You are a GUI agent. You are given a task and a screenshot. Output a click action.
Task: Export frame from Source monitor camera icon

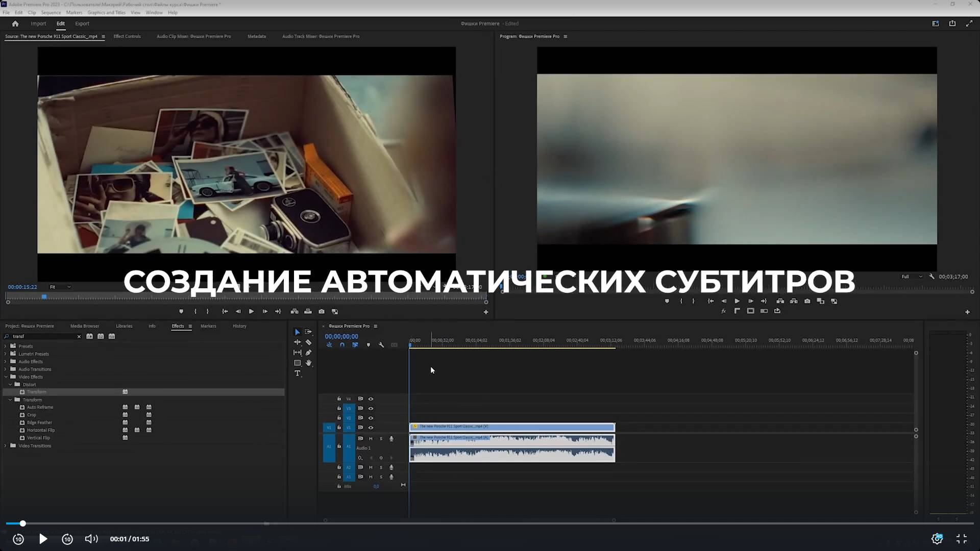[x=321, y=311]
